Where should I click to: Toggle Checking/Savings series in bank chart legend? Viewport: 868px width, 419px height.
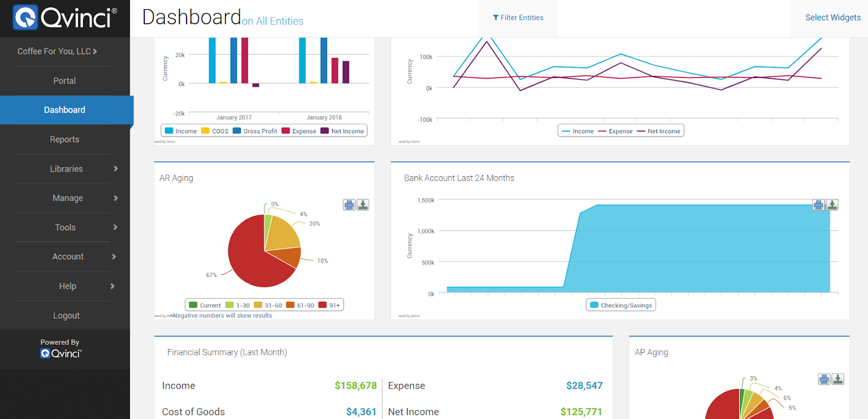(621, 305)
